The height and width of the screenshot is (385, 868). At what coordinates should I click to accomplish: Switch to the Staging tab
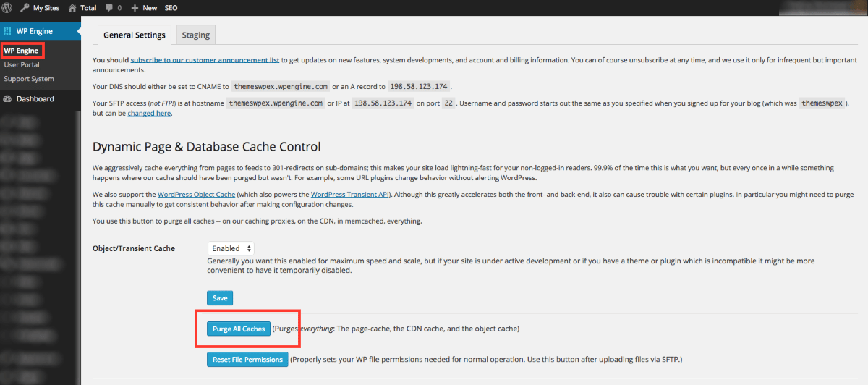coord(195,35)
